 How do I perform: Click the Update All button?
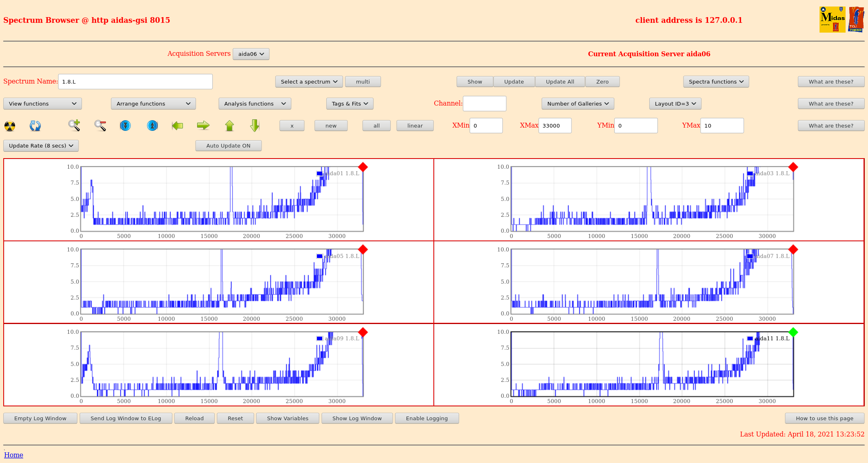(x=560, y=82)
